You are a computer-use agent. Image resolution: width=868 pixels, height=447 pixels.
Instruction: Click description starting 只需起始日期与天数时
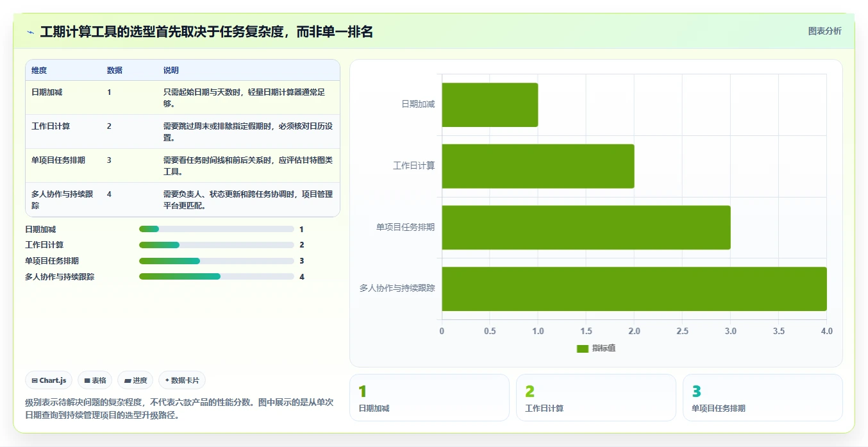tap(248, 97)
